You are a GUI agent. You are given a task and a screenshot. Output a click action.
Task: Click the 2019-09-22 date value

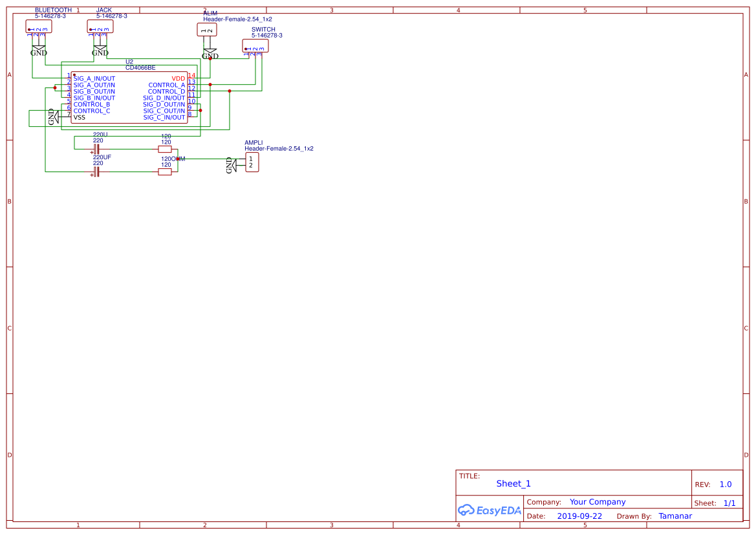pyautogui.click(x=578, y=516)
